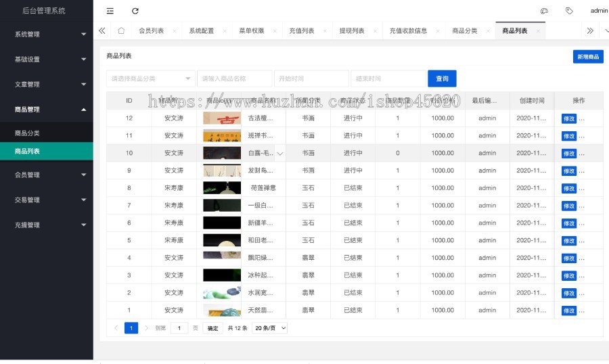Image resolution: width=609 pixels, height=364 pixels.
Task: Switch to the 提现列表 tab
Action: click(352, 30)
